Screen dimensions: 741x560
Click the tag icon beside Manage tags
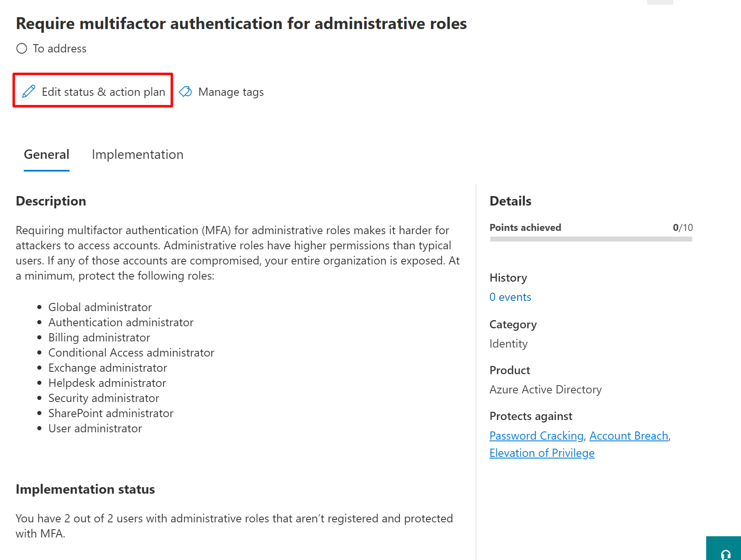[x=186, y=92]
